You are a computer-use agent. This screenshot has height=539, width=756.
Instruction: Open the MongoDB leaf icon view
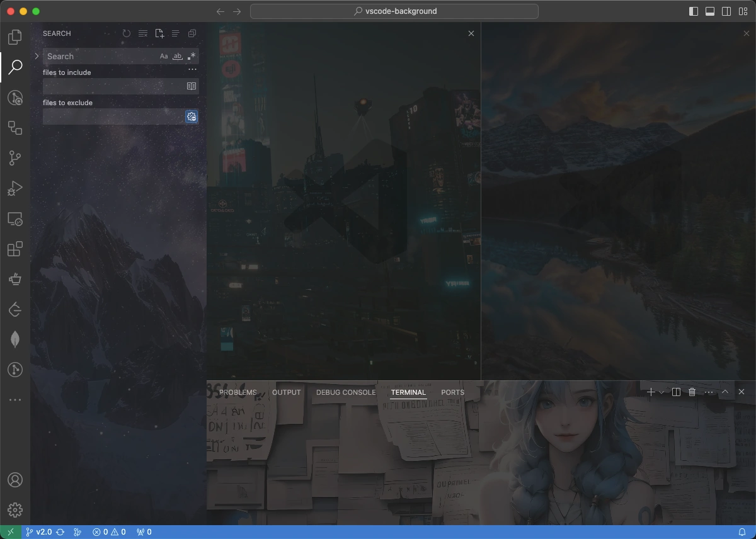click(x=15, y=339)
